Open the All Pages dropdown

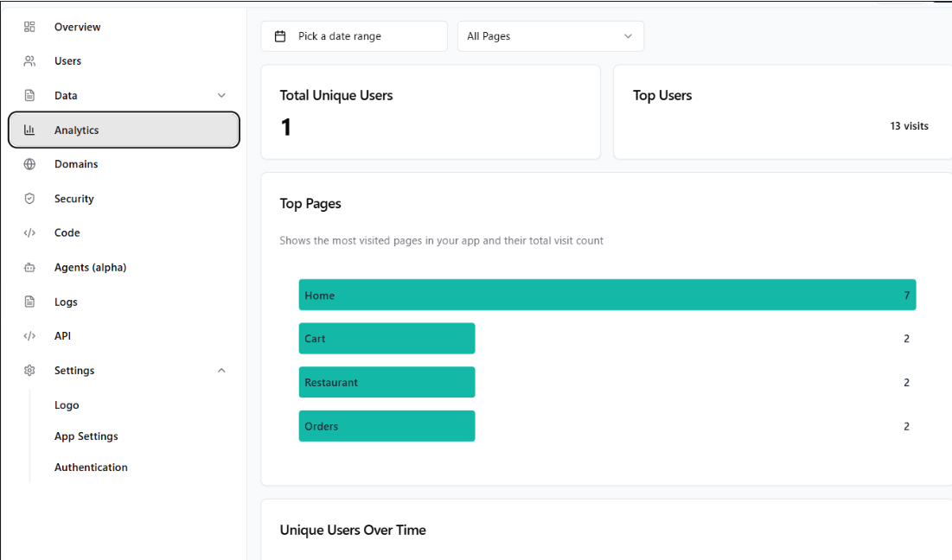[x=550, y=35]
